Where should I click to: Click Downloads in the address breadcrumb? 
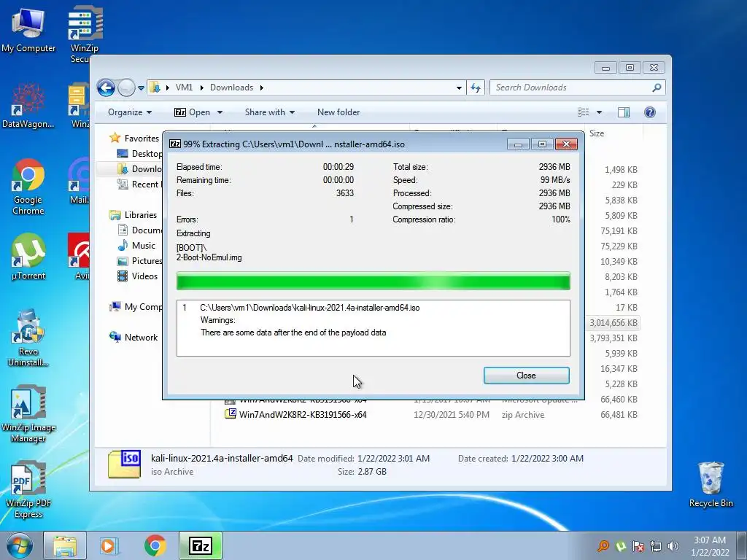point(231,87)
